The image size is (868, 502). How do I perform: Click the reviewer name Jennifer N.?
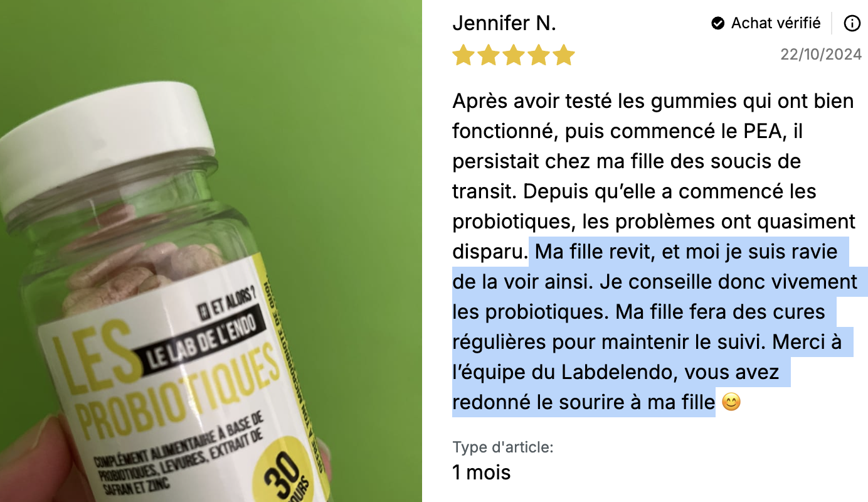[504, 23]
